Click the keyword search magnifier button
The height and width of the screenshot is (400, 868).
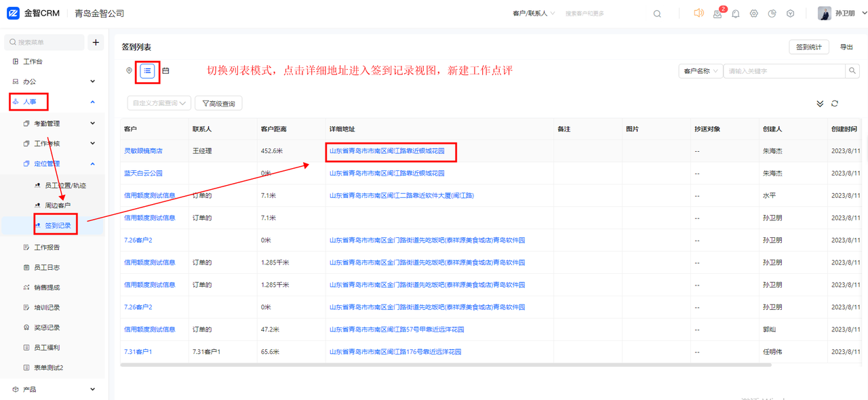pos(853,71)
